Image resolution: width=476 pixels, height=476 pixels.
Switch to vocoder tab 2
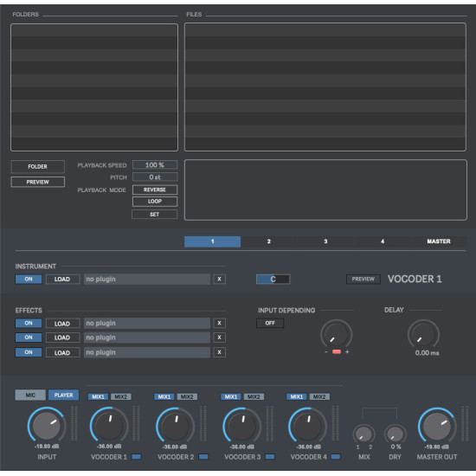pyautogui.click(x=269, y=241)
